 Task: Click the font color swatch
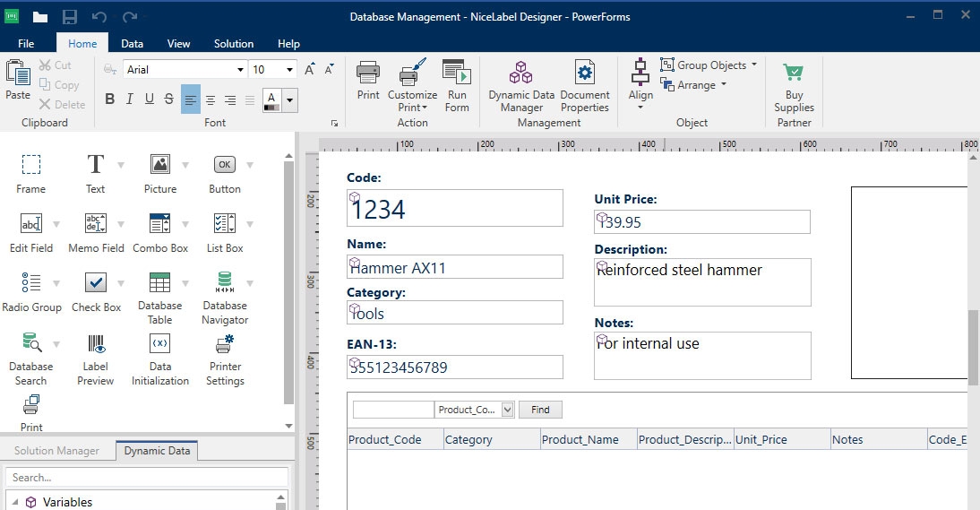272,100
